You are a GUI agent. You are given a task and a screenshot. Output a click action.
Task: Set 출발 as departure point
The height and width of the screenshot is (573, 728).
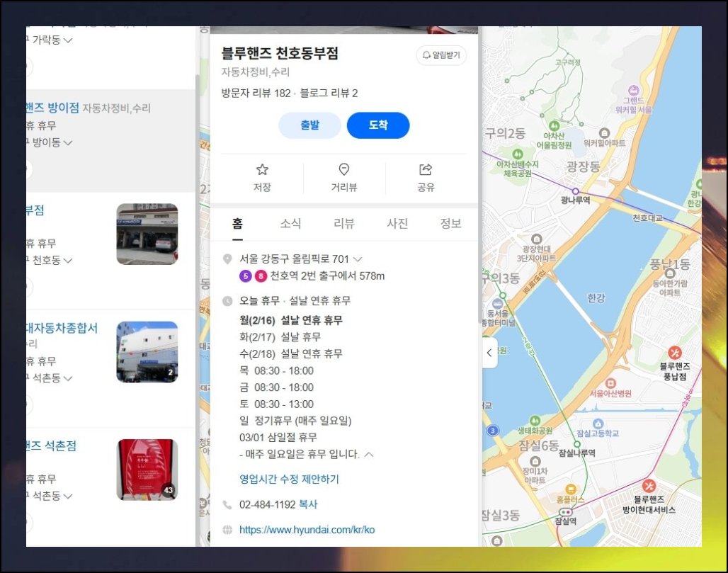pos(309,125)
